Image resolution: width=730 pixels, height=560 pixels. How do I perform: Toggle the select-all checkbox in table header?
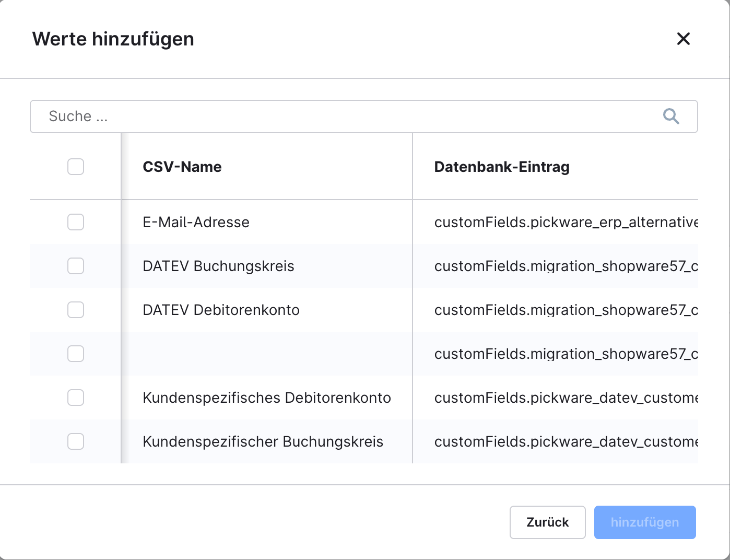coord(75,166)
